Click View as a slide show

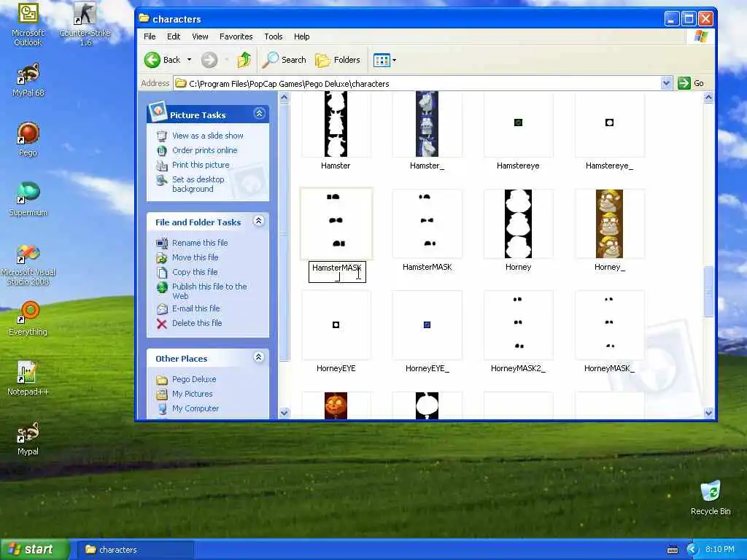[x=207, y=136]
